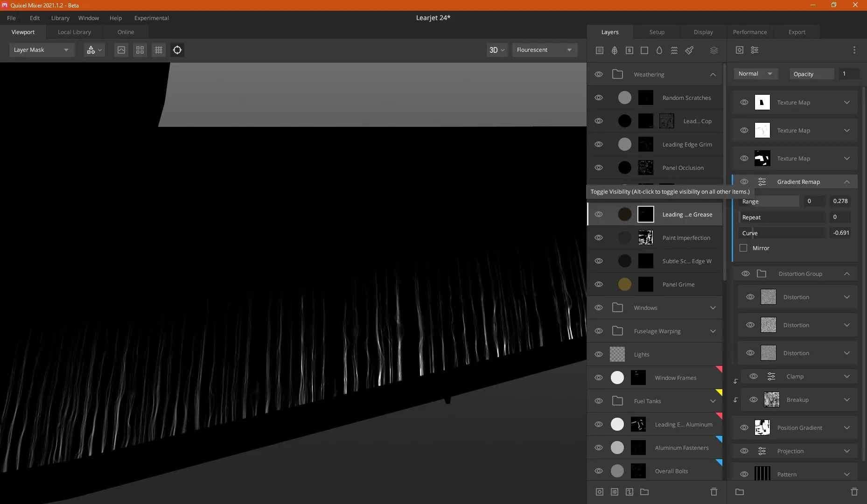Click the mask adjustments sliders icon
Screen dimensions: 867x504
(x=755, y=50)
